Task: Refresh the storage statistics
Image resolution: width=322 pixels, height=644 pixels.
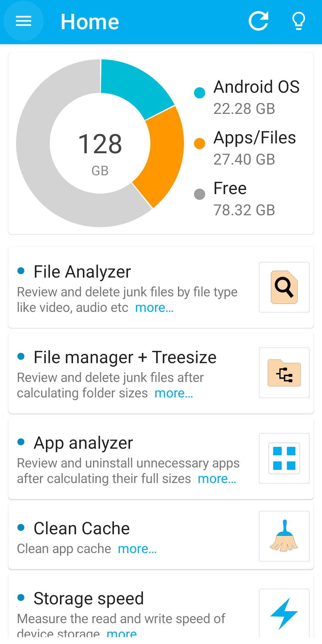Action: pyautogui.click(x=259, y=21)
